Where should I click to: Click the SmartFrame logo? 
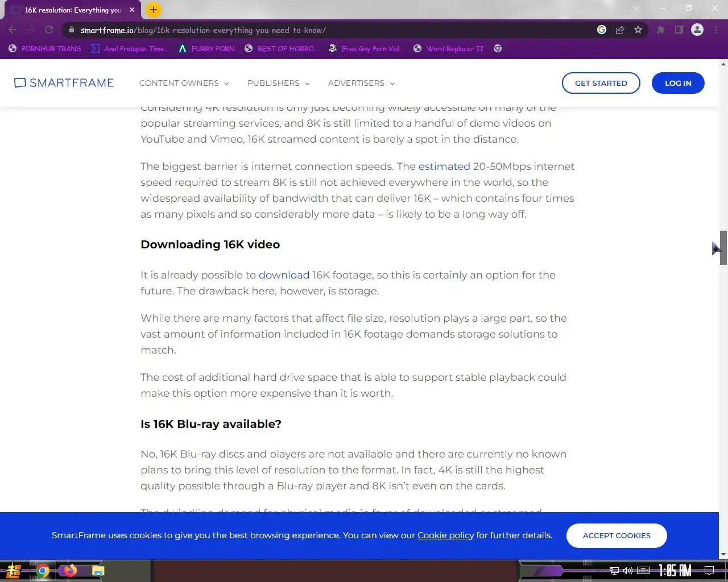64,83
